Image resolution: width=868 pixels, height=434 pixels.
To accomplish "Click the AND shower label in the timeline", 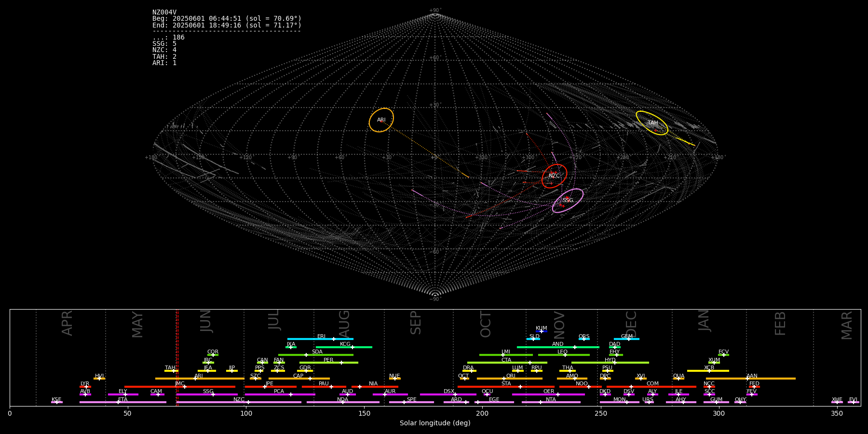I will pos(557,344).
